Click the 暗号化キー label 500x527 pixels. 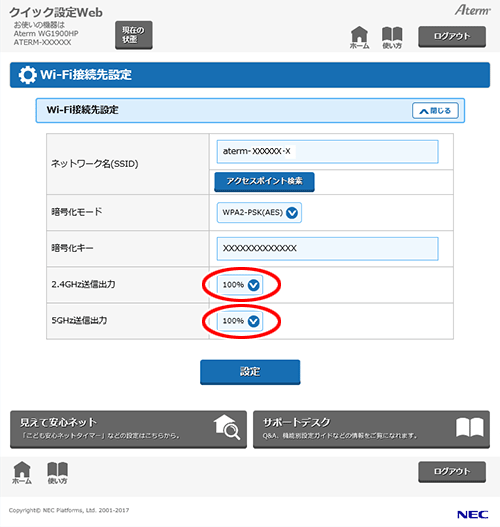point(72,248)
